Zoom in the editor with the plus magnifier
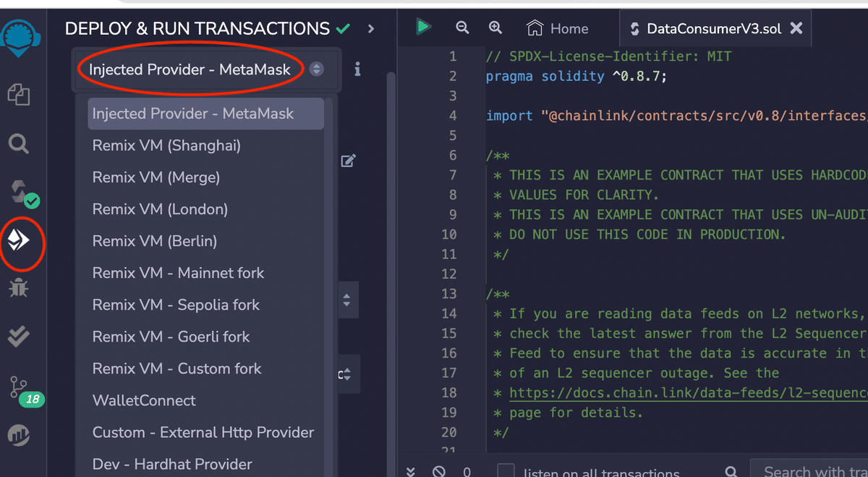Image resolution: width=868 pixels, height=477 pixels. click(x=495, y=28)
